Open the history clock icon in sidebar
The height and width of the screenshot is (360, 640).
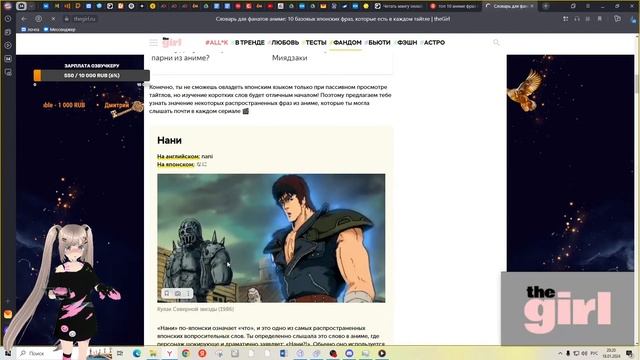(x=8, y=19)
